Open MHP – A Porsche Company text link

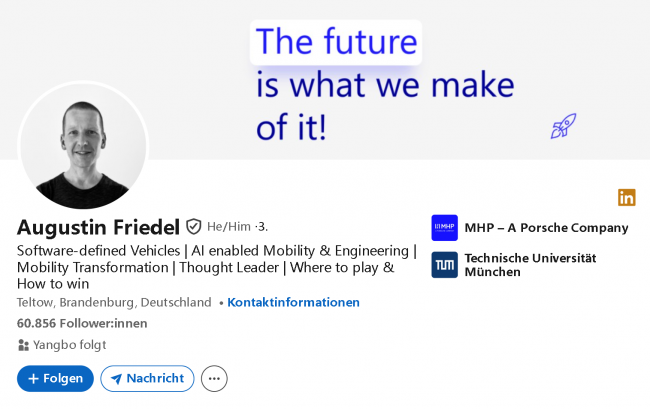546,228
